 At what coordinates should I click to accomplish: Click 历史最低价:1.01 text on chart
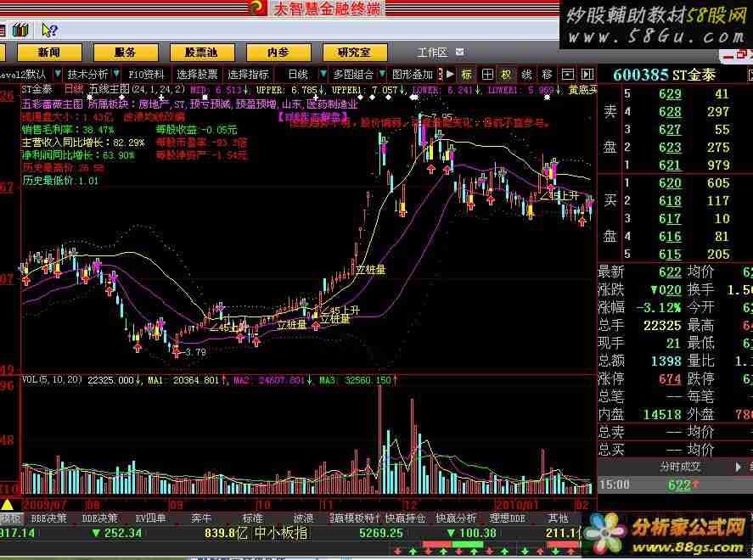point(60,181)
